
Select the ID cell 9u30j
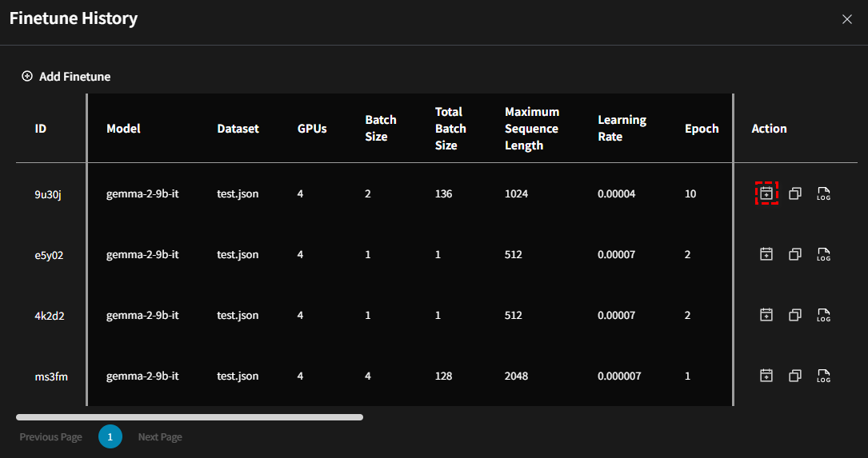click(x=48, y=193)
